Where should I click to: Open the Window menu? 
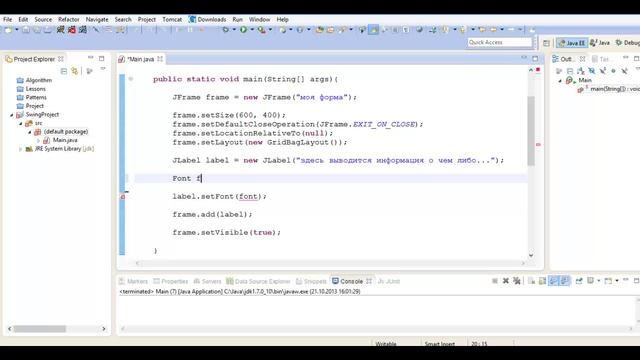tap(259, 19)
